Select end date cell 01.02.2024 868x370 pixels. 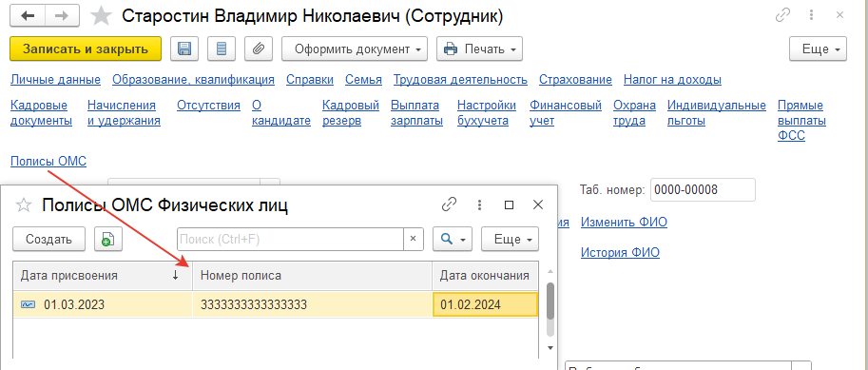point(485,304)
